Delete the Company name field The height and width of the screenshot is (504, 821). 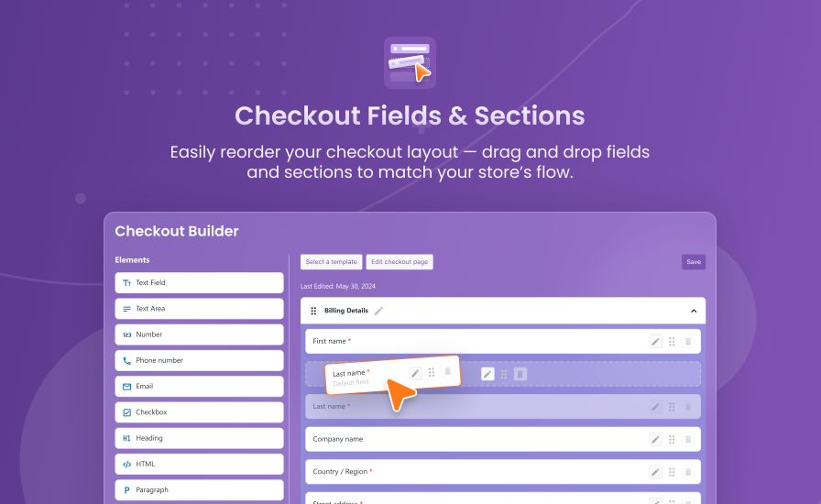[x=688, y=440]
